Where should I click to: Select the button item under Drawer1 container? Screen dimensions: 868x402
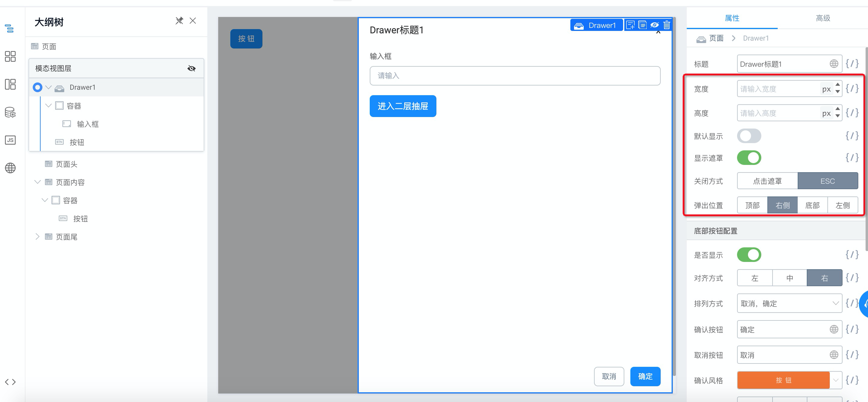click(x=77, y=142)
